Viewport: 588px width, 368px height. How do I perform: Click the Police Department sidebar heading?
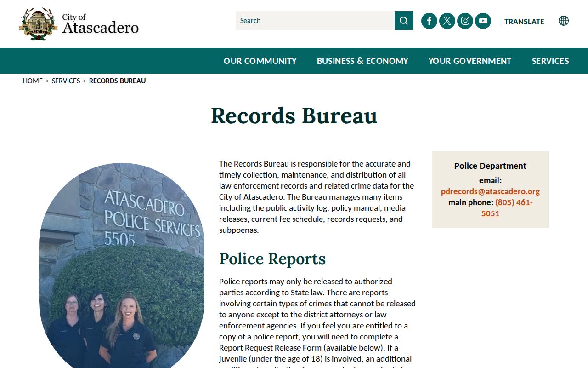coord(490,166)
